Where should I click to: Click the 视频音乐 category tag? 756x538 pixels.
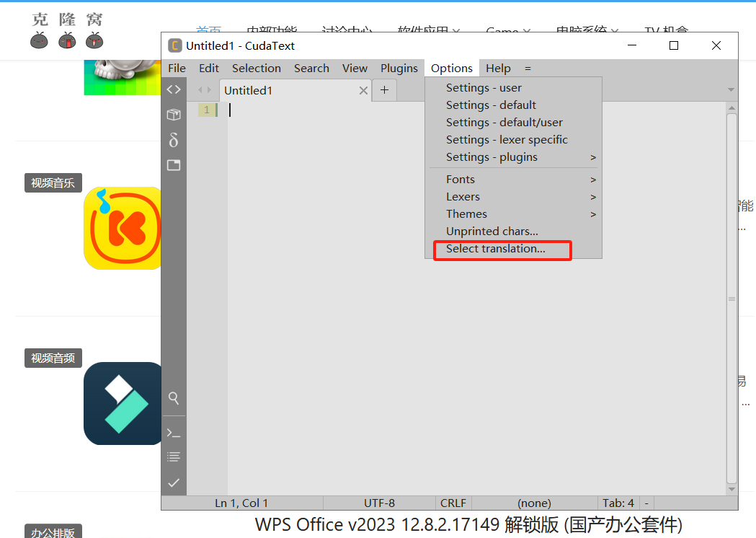(53, 183)
